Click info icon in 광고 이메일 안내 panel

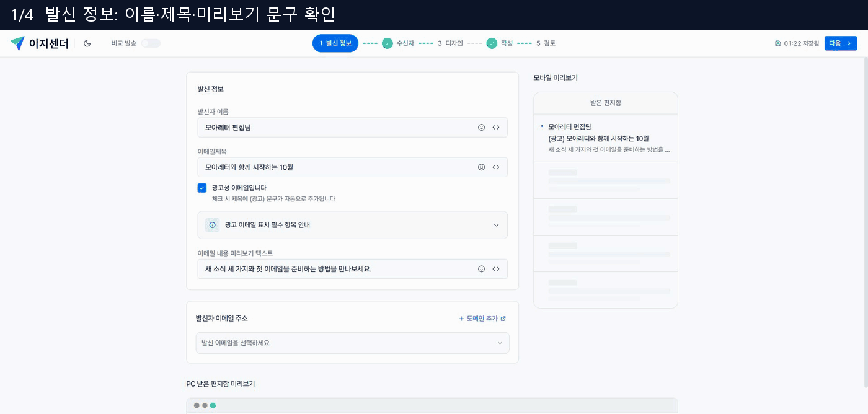[212, 225]
